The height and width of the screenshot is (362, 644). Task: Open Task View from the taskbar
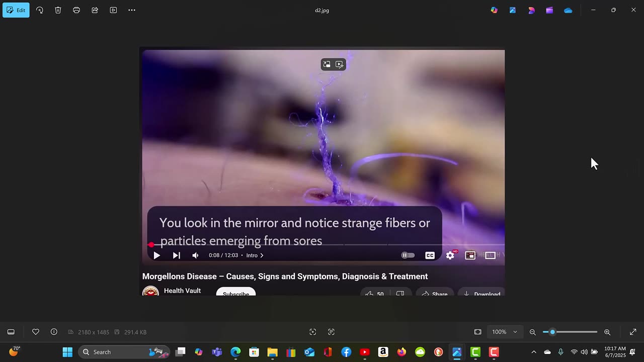pyautogui.click(x=181, y=352)
